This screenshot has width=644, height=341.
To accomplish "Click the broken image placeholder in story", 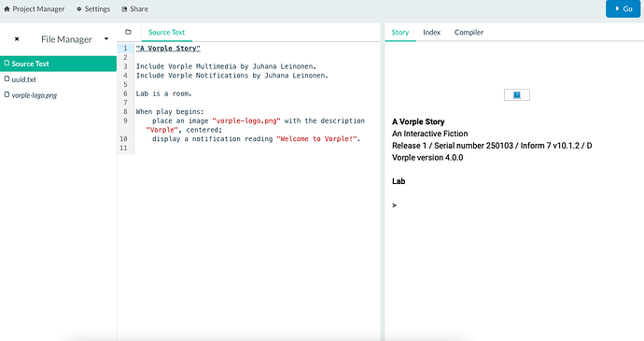I will pyautogui.click(x=517, y=95).
